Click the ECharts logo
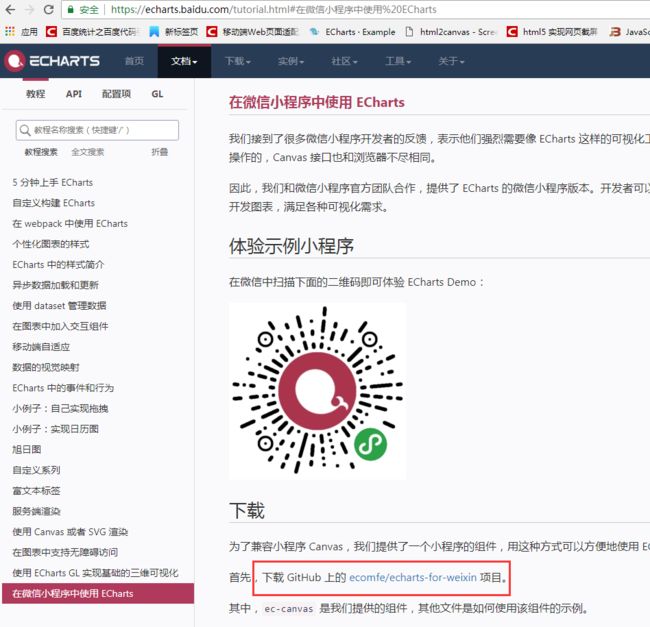The width and height of the screenshot is (650, 627). pos(52,61)
